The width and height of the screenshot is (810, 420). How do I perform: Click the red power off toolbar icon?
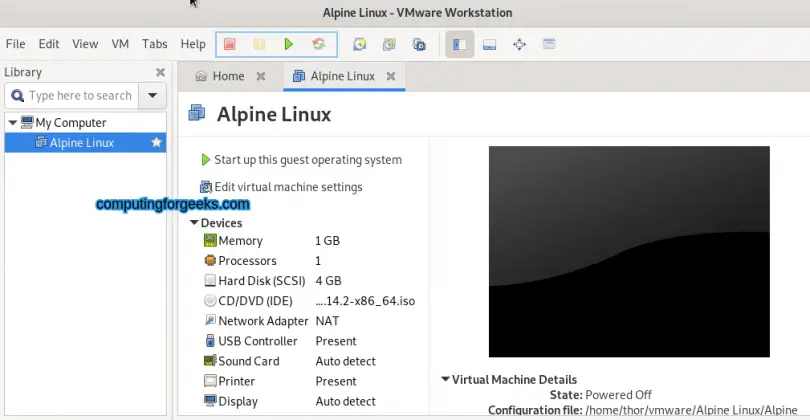[230, 44]
